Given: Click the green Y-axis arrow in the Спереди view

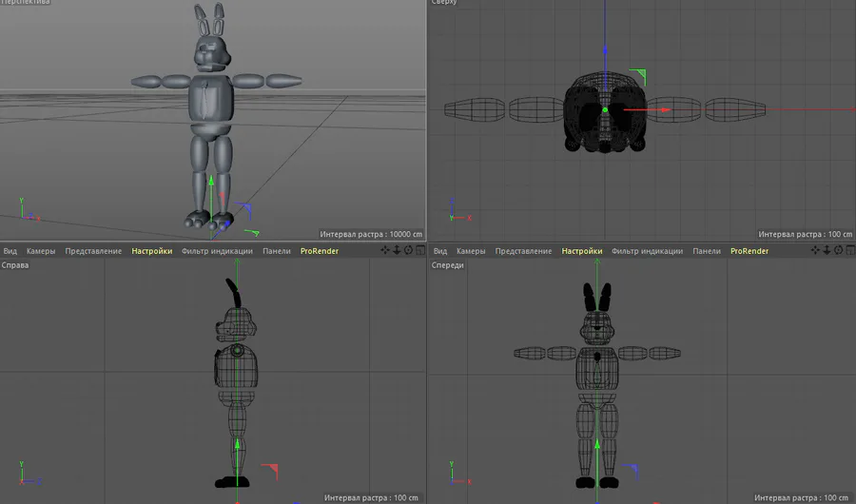Looking at the screenshot, I should pyautogui.click(x=597, y=444).
